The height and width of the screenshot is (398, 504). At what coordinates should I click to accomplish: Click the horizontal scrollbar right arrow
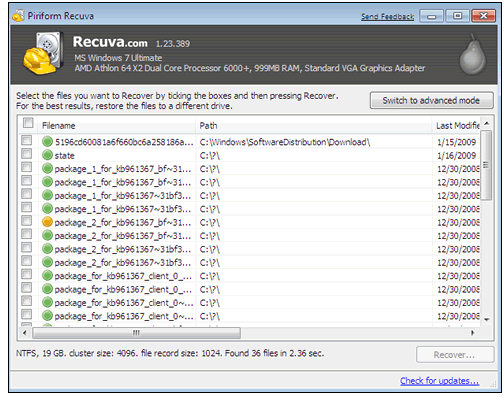[x=472, y=333]
